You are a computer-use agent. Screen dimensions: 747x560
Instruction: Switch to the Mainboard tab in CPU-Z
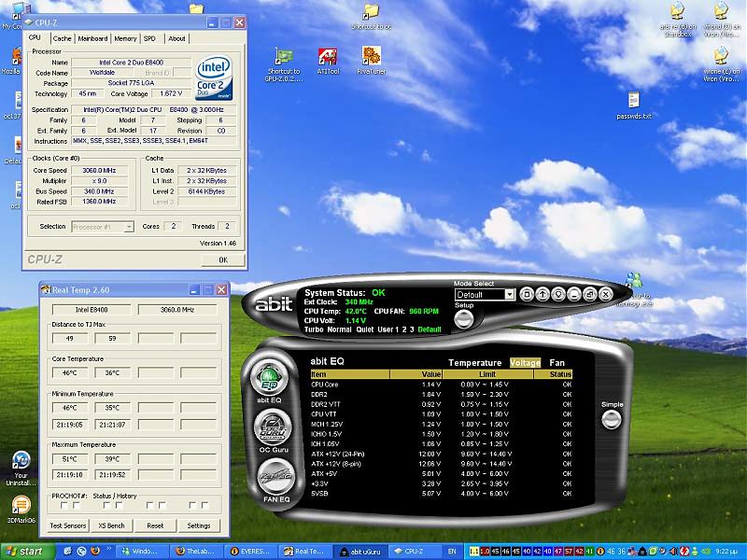(x=92, y=38)
